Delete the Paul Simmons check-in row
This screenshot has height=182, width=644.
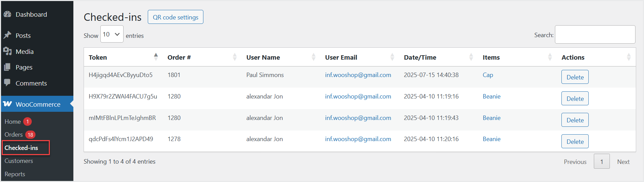575,77
